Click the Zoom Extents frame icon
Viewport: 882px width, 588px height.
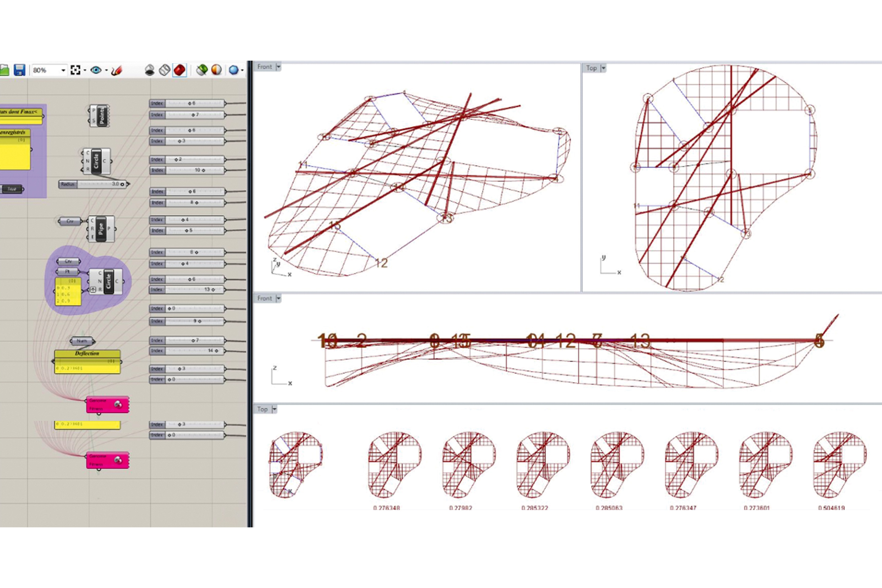click(x=75, y=70)
